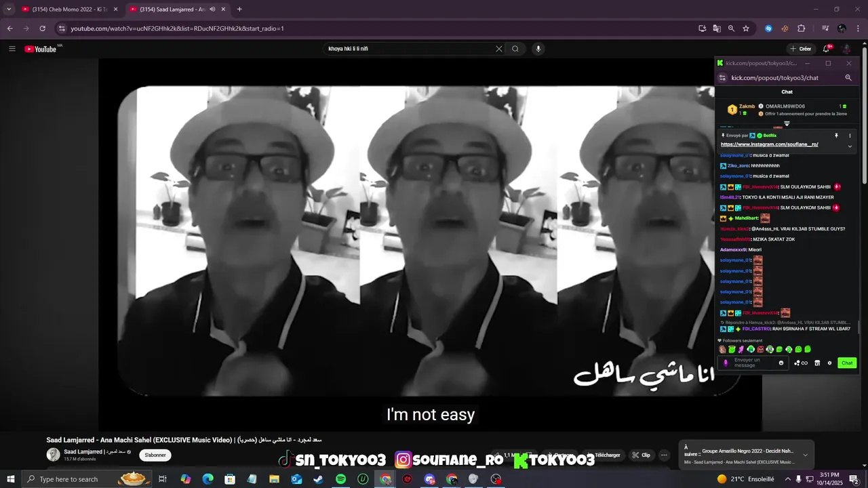Open Kick chat settings gear
The width and height of the screenshot is (868, 488).
point(829,363)
